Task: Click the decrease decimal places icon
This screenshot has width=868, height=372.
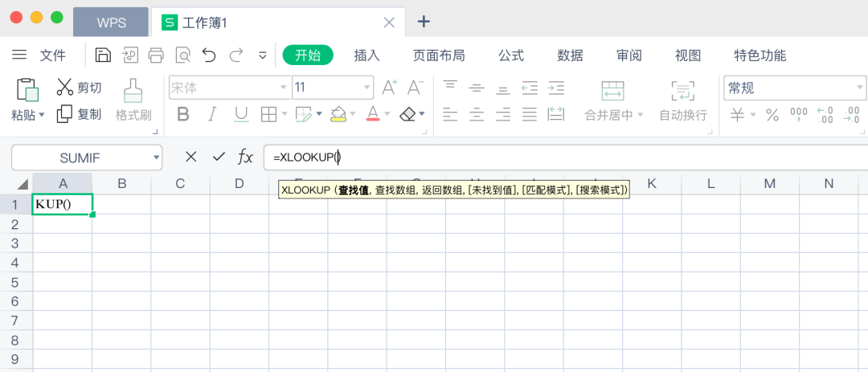Action: pyautogui.click(x=851, y=115)
